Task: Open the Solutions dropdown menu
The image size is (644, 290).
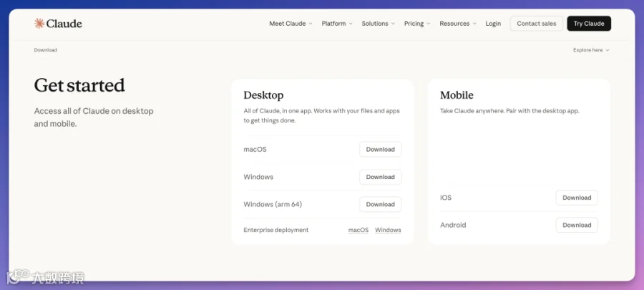Action: point(379,24)
